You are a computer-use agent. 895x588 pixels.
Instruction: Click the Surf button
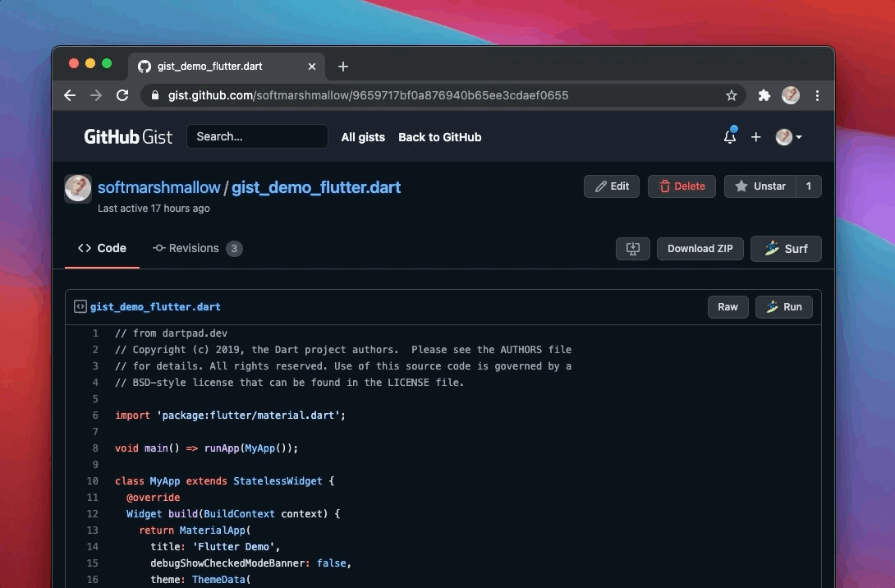[786, 249]
